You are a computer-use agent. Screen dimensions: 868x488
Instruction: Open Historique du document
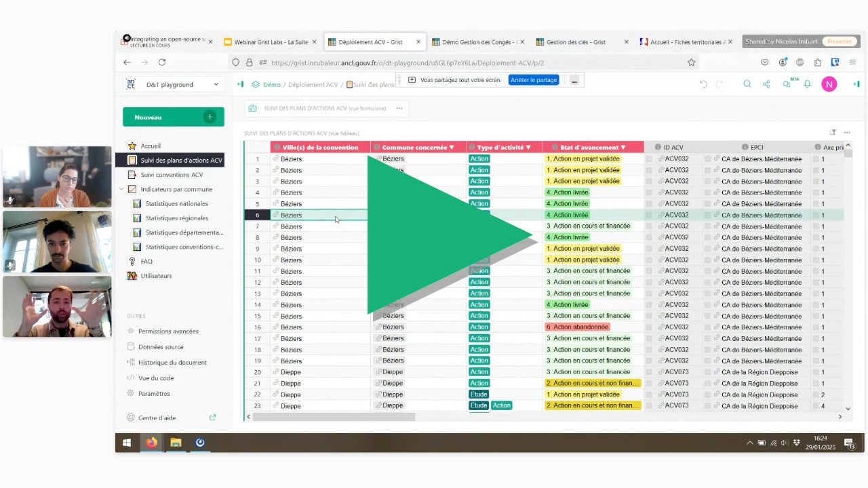coord(172,363)
